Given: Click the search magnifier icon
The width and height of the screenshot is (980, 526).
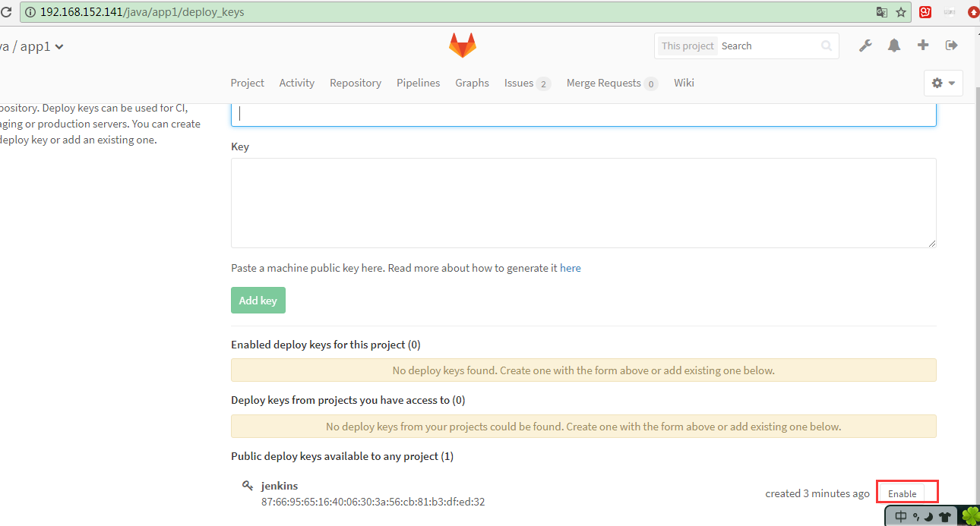Looking at the screenshot, I should tap(827, 46).
